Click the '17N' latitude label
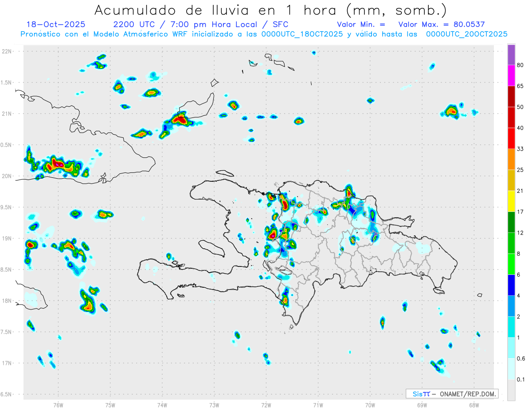The image size is (532, 411). 7,363
